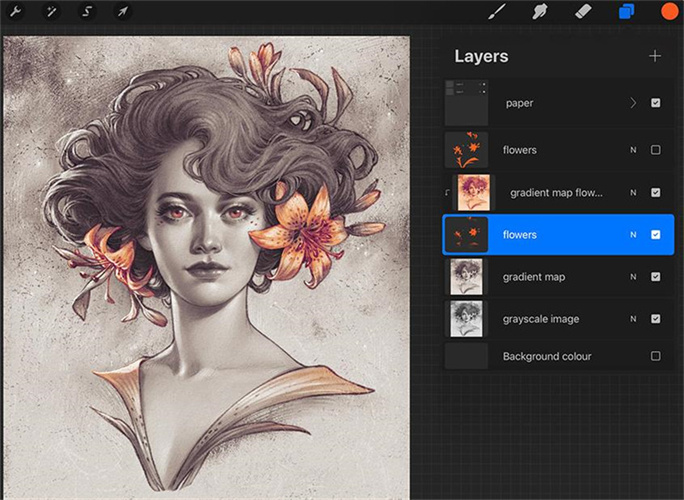Select the paper layer name
The image size is (684, 500).
[519, 103]
